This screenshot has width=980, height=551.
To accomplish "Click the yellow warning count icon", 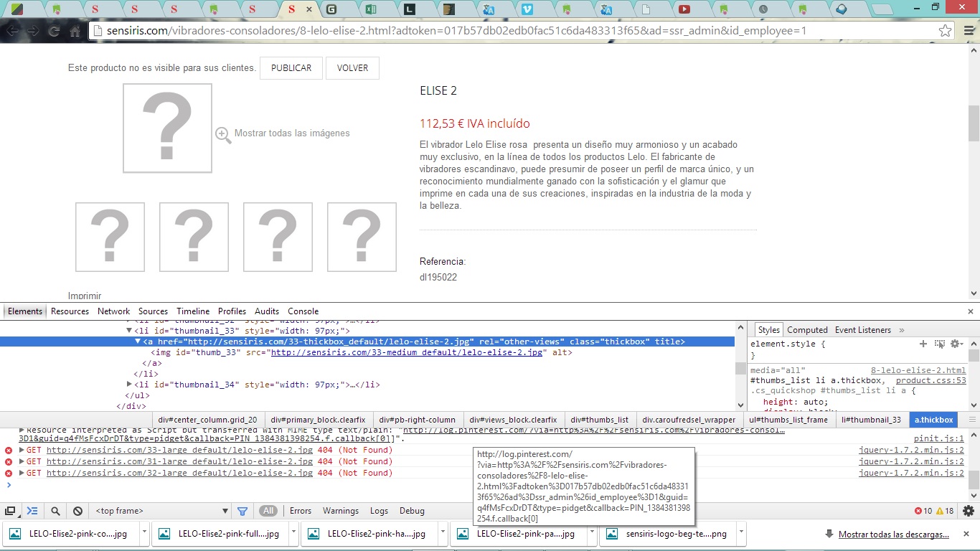I will click(x=940, y=511).
